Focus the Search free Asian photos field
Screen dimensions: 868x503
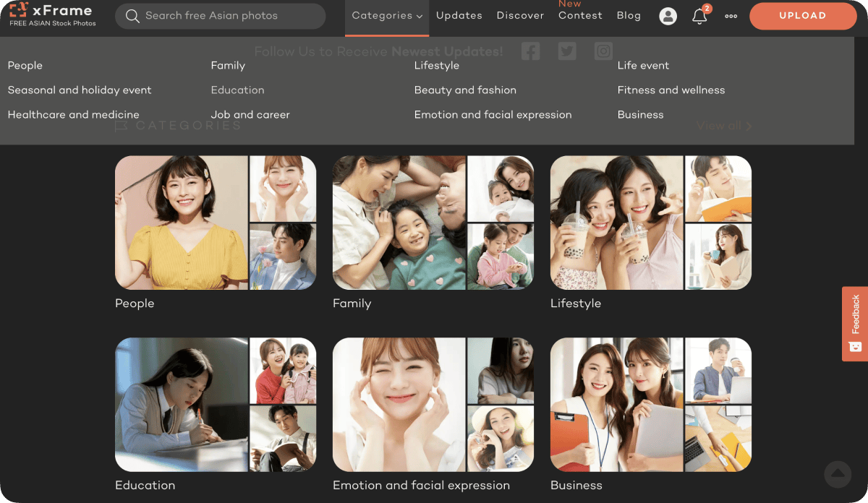(x=220, y=16)
